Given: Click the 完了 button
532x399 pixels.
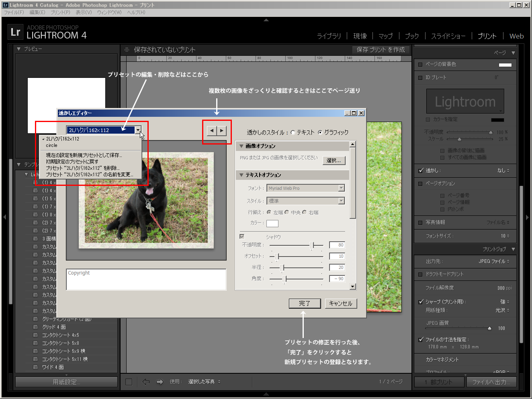Looking at the screenshot, I should [305, 303].
